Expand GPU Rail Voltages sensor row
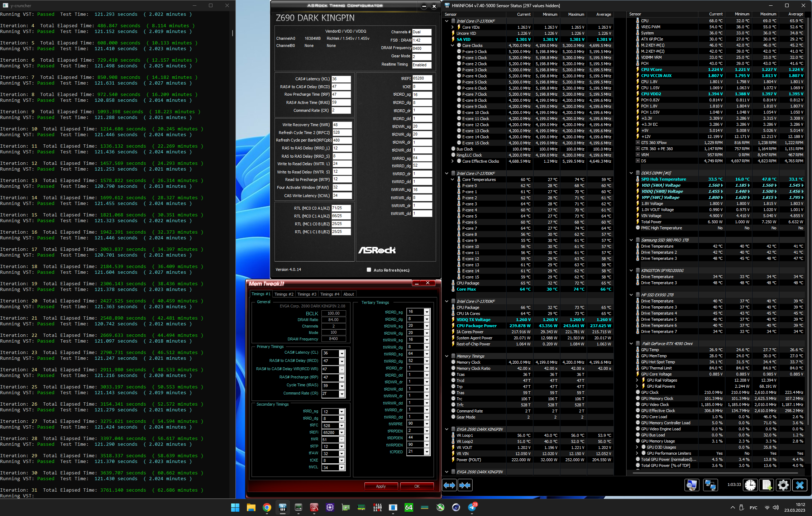 click(x=637, y=380)
